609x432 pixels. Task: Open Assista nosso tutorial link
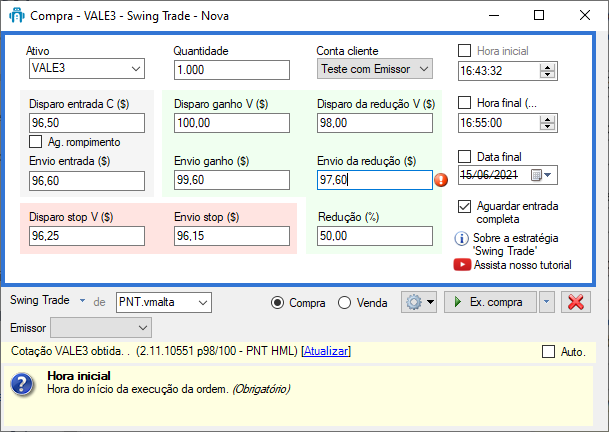click(x=522, y=265)
